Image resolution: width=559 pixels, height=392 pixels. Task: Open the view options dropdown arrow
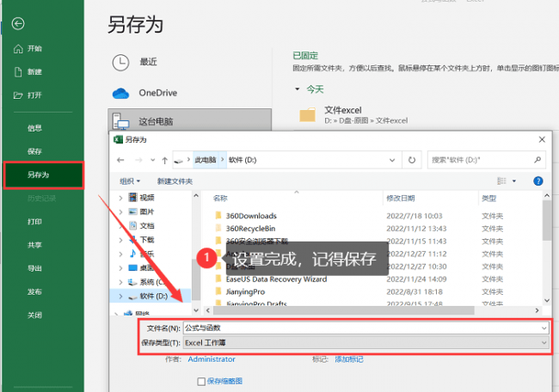[514, 181]
